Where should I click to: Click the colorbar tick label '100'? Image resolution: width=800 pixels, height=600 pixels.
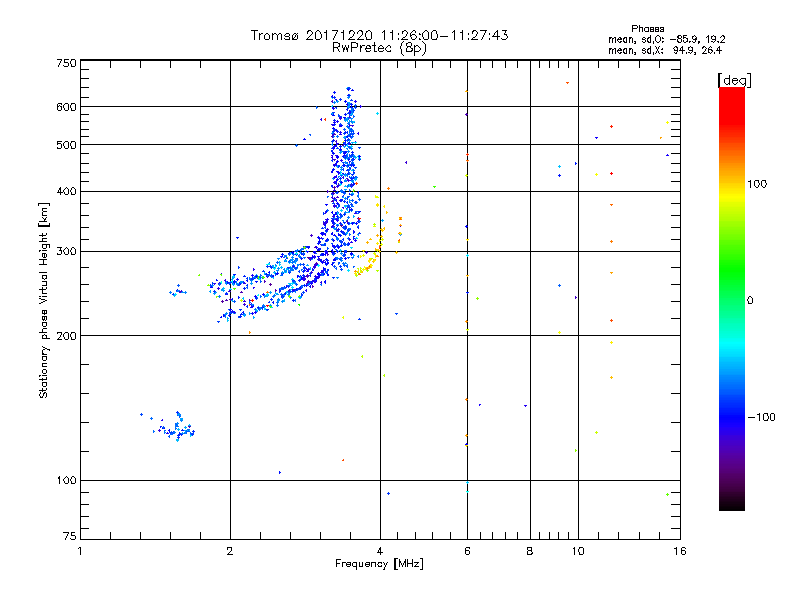[x=757, y=184]
